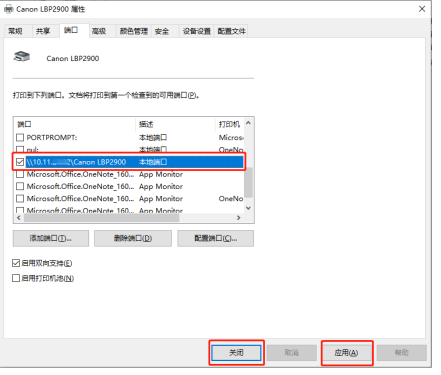Click the greyed-out 帮助 button
This screenshot has width=441, height=375.
(x=402, y=353)
